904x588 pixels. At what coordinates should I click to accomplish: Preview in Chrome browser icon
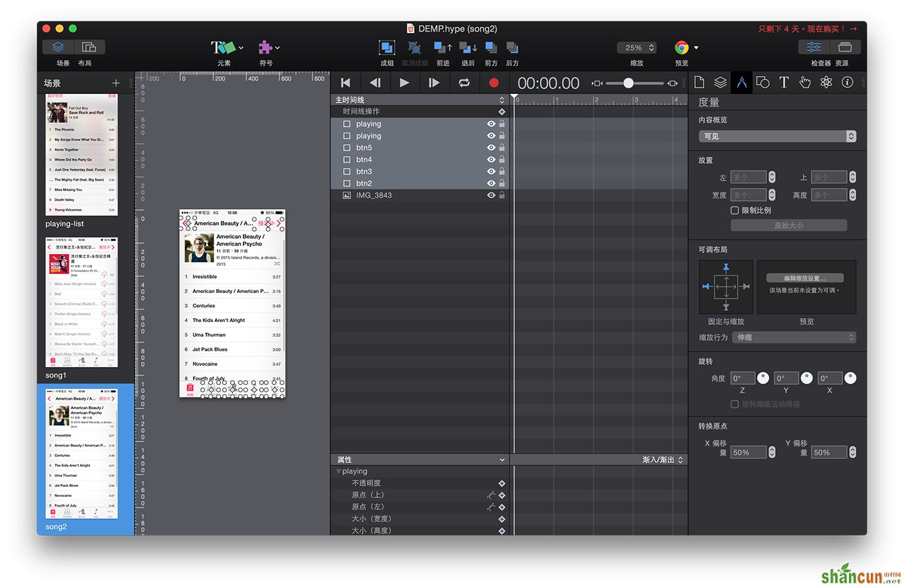681,48
